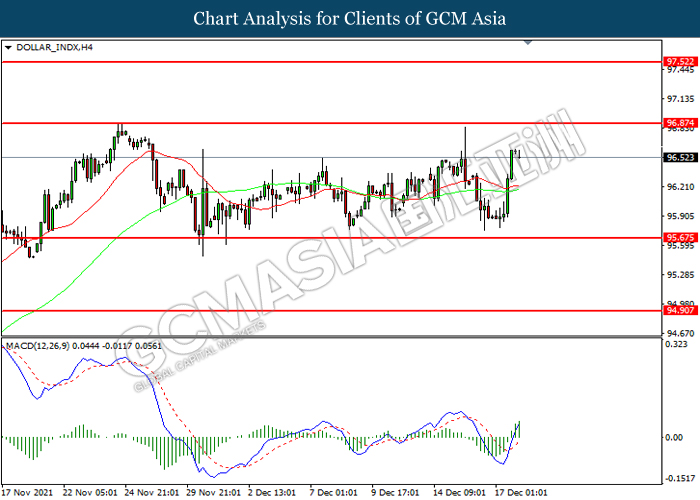Click the 14 Dec 09:01 time label
Viewport: 700px width, 500px height.
[459, 493]
